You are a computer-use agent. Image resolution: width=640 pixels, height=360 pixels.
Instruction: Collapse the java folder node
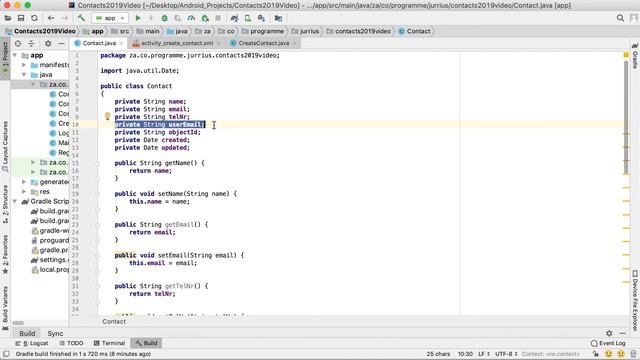24,75
